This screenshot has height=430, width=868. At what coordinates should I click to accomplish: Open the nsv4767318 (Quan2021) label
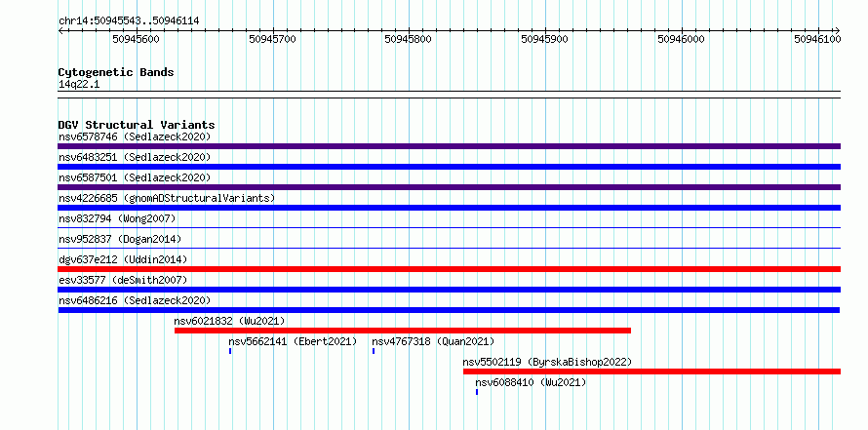click(x=433, y=341)
